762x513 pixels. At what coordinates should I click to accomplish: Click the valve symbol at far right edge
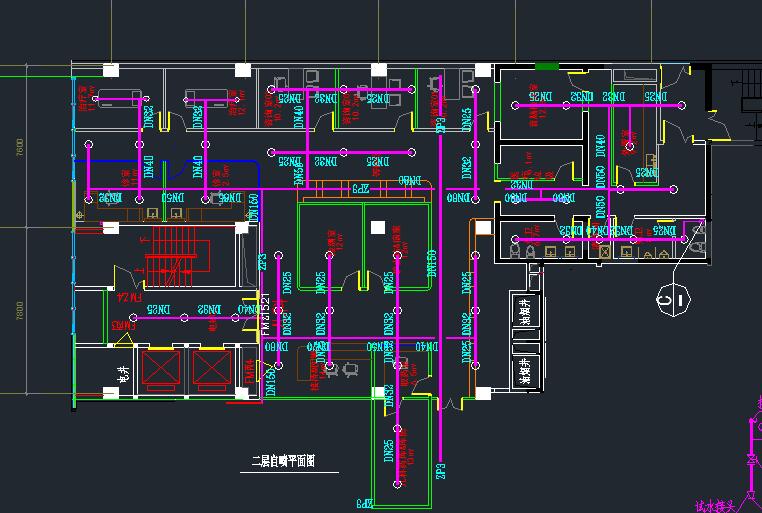click(751, 461)
